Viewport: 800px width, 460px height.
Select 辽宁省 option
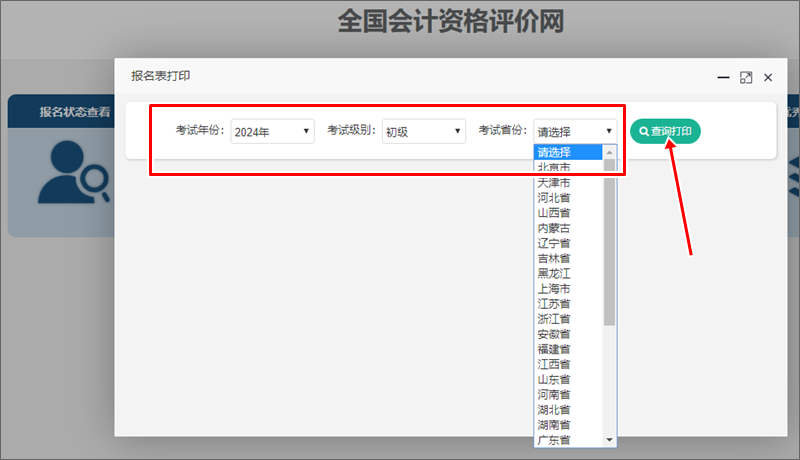(x=568, y=243)
